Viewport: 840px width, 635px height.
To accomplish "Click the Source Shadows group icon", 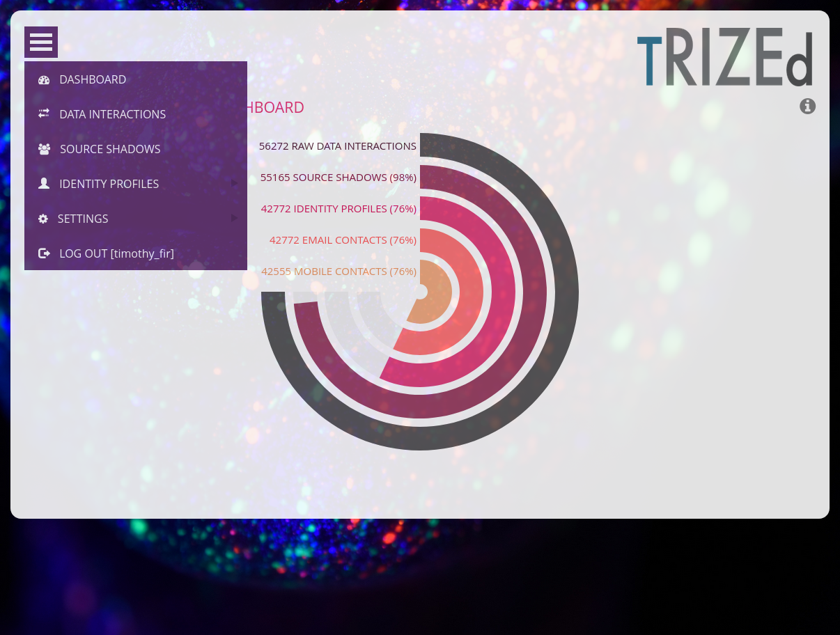I will (44, 149).
